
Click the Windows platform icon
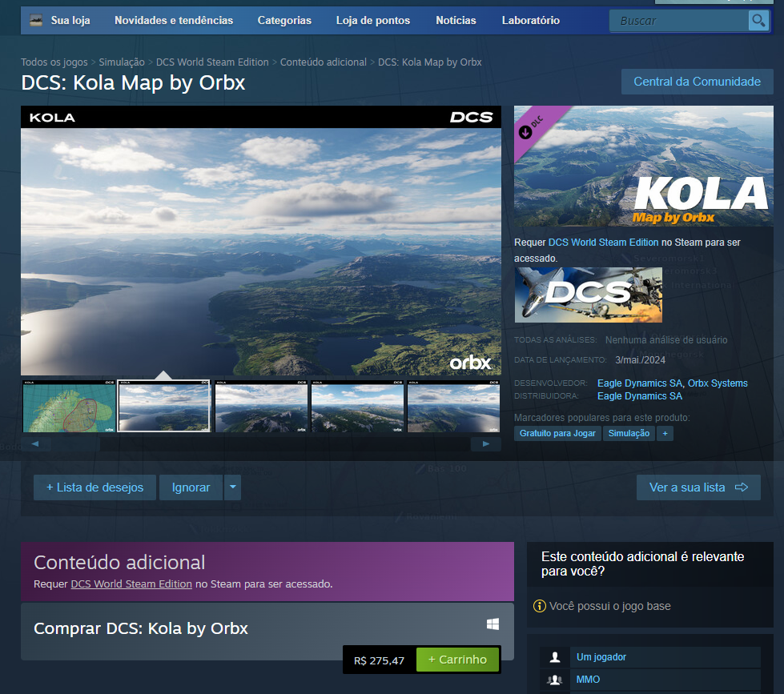[x=493, y=624]
